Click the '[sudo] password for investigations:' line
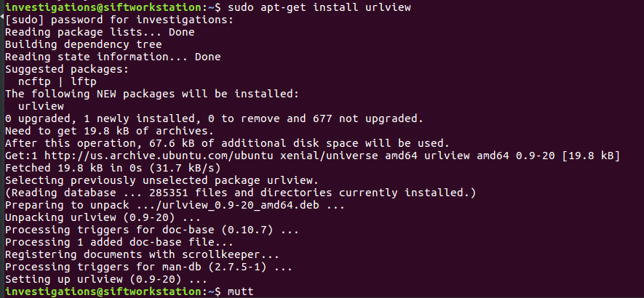The image size is (644, 298). click(x=119, y=20)
